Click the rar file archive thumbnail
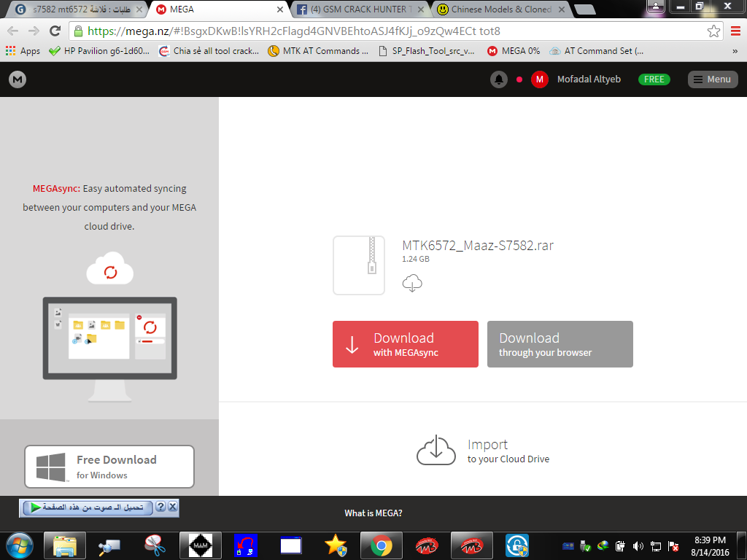 359,265
